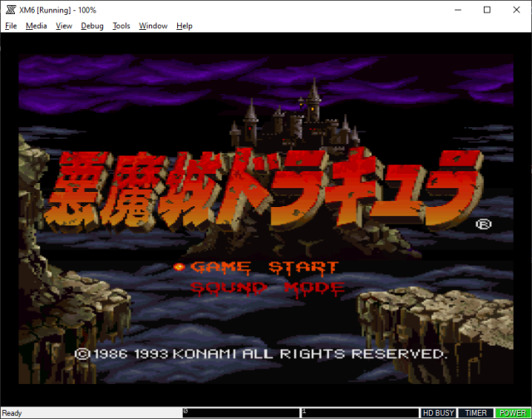The image size is (532, 419).
Task: Open the Window menu
Action: coord(153,26)
